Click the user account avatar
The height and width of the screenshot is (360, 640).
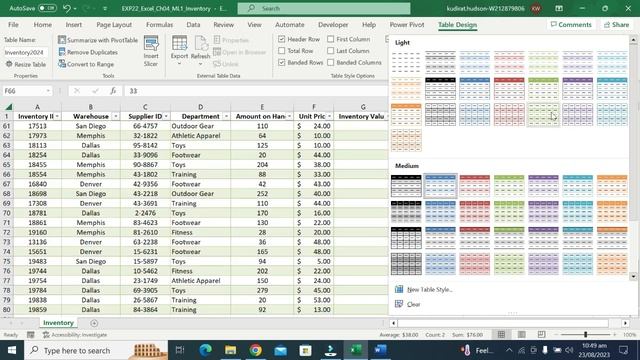coord(536,8)
